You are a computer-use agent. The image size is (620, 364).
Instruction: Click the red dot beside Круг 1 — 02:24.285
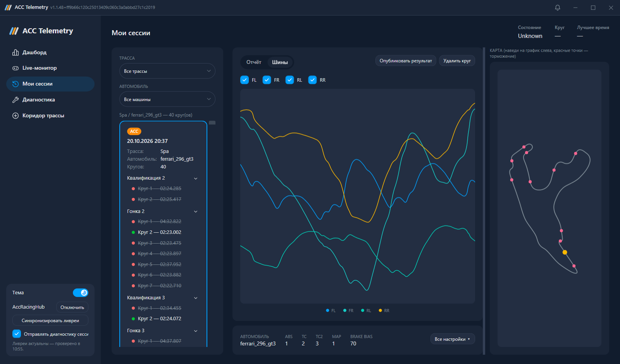click(133, 189)
